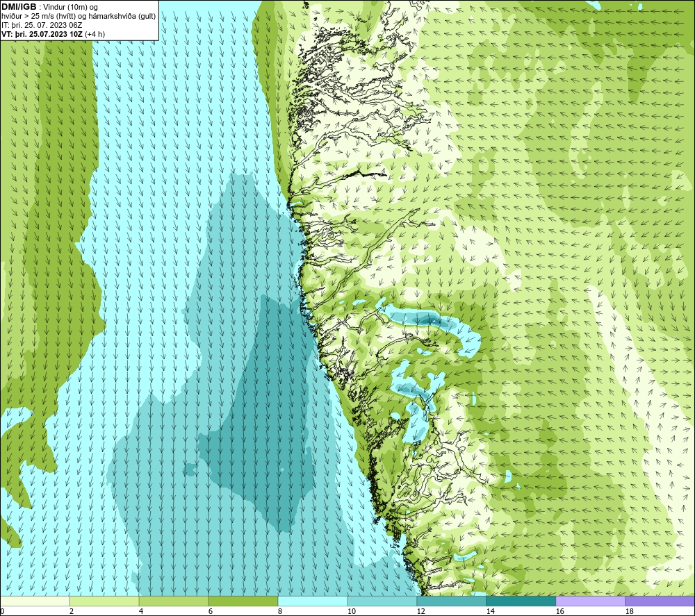
Task: Click the 'IT: þri. 25. 07. 2023 06Z' line
Action: (42, 25)
